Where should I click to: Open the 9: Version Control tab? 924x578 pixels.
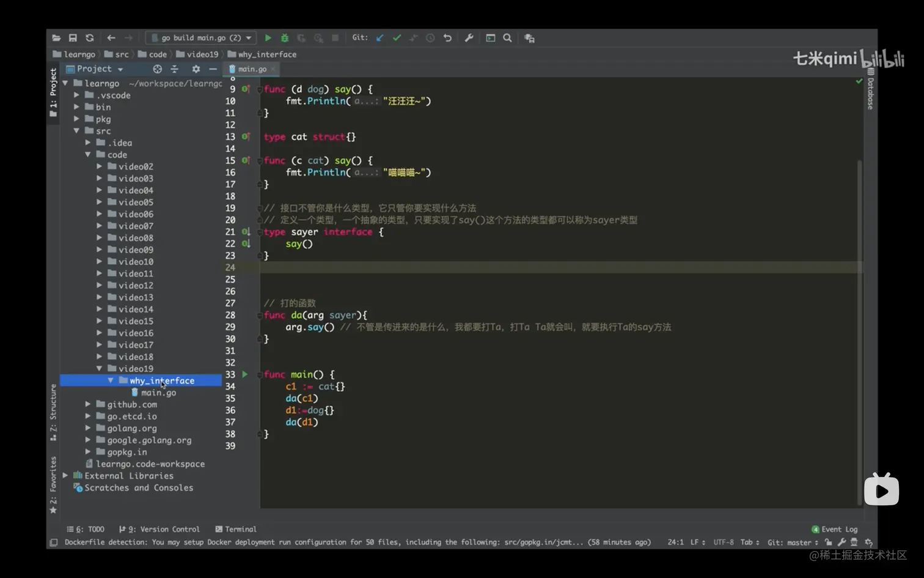(x=159, y=529)
